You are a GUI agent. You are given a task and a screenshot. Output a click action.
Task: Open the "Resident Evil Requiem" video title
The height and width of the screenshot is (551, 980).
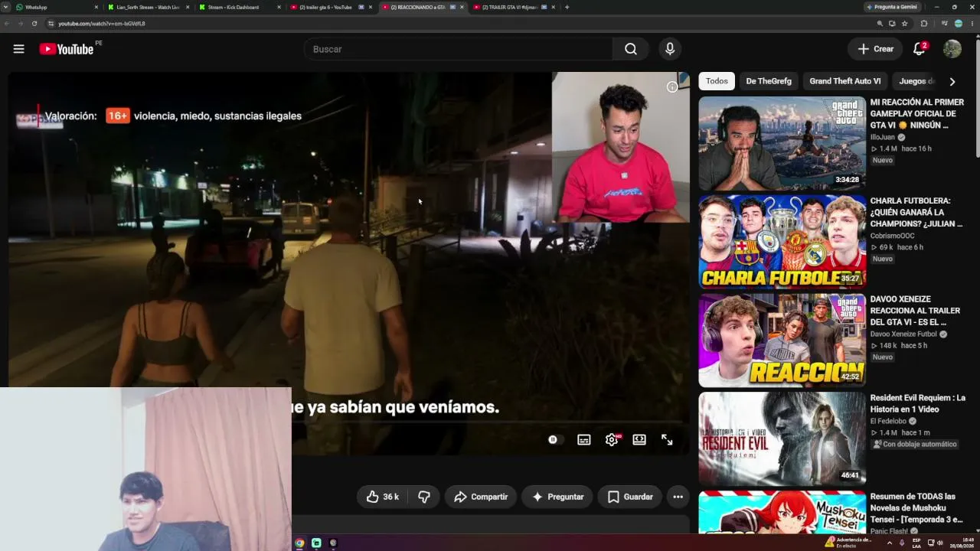tap(918, 403)
